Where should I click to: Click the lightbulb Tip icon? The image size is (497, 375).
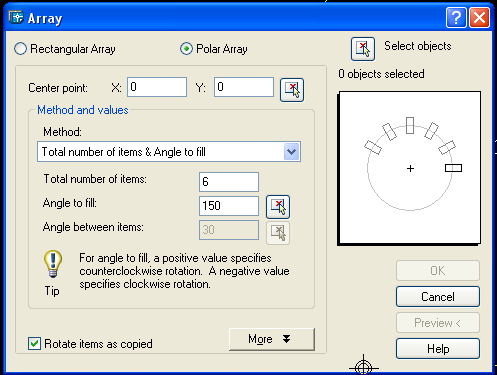click(53, 264)
